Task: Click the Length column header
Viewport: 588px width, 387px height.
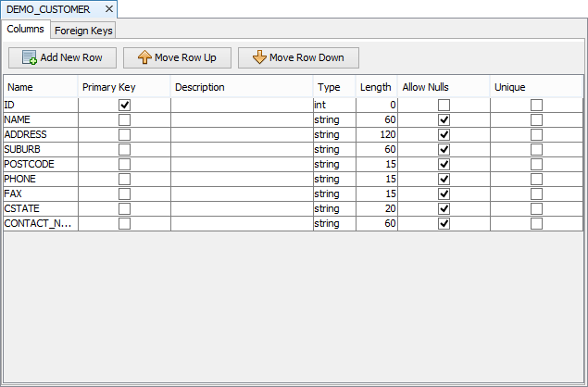Action: coord(376,87)
